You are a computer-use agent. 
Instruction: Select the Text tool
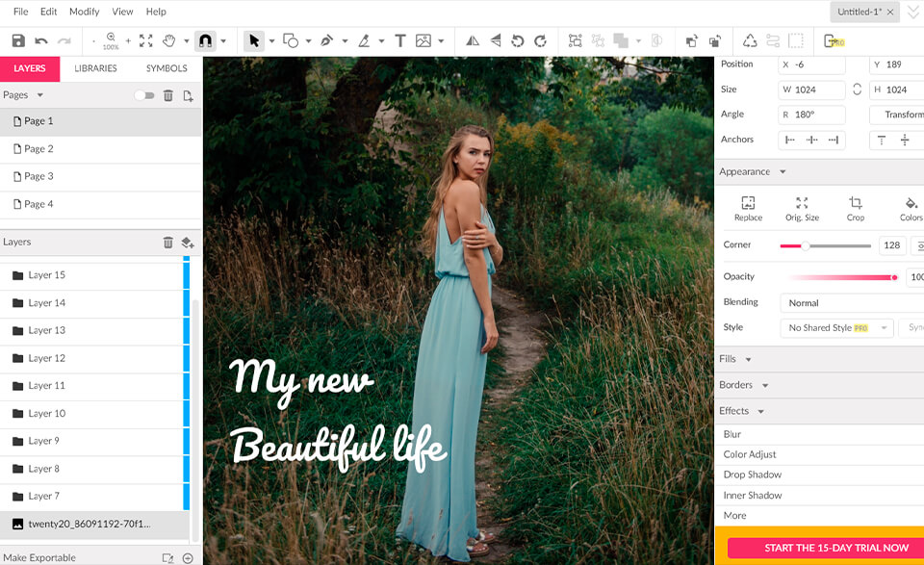pyautogui.click(x=399, y=40)
